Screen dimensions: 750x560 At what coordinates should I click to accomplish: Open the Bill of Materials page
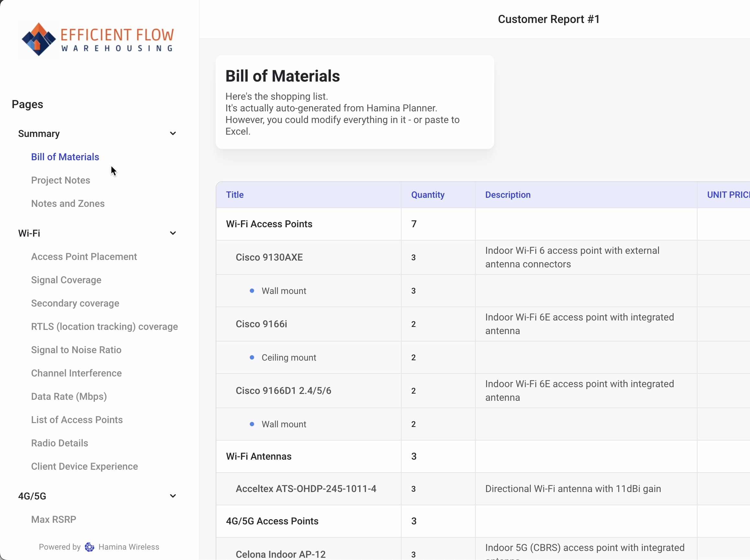pos(65,157)
